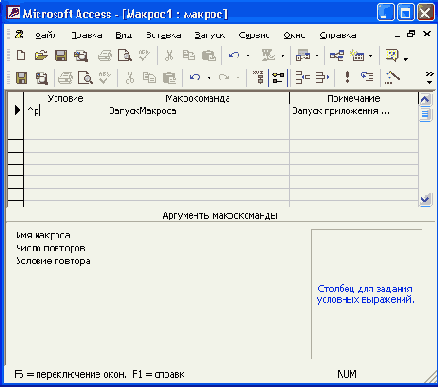The image size is (438, 387).
Task: Click Print Preview icon in second toolbar row
Action: 85,78
